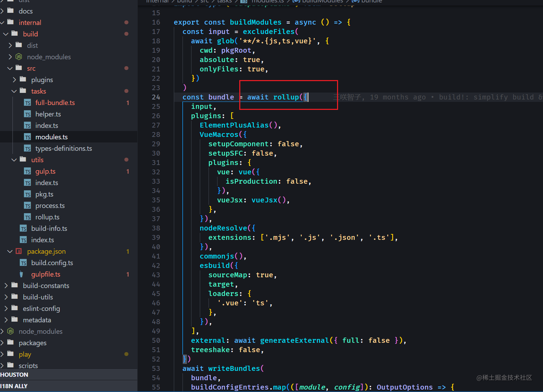The width and height of the screenshot is (543, 392).
Task: Expand the dist folder under build
Action: (x=10, y=45)
